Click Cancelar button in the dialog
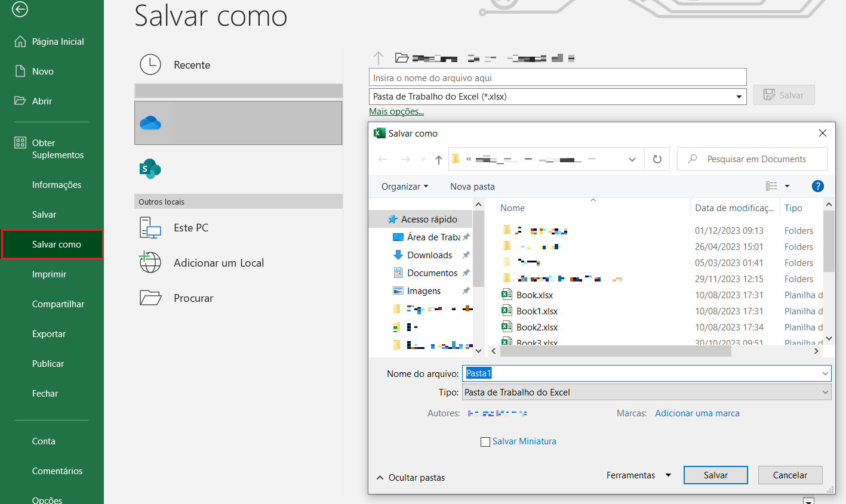846x504 pixels. pos(790,475)
